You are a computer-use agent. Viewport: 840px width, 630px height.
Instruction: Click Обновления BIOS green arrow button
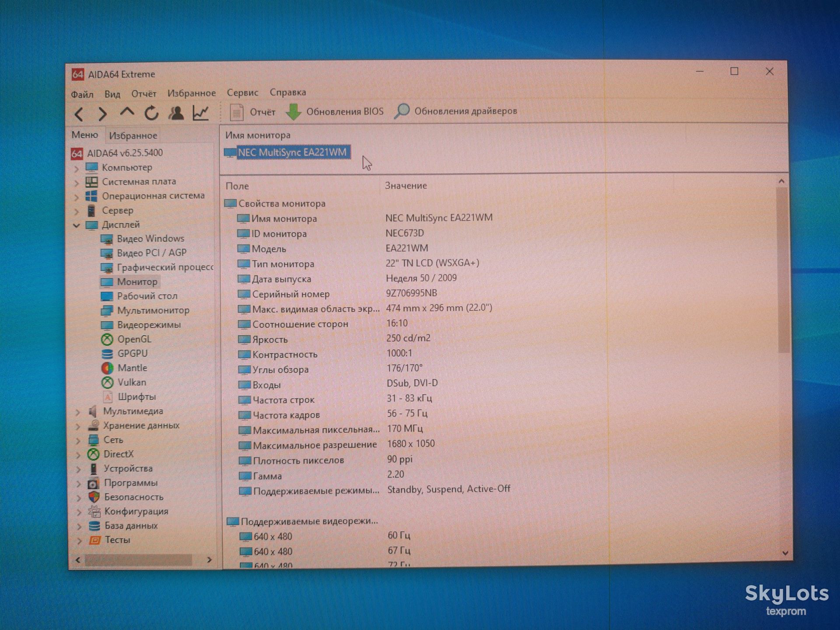click(335, 112)
